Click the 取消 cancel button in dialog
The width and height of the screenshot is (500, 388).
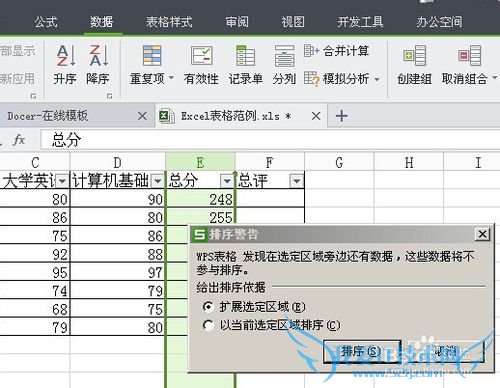point(446,352)
